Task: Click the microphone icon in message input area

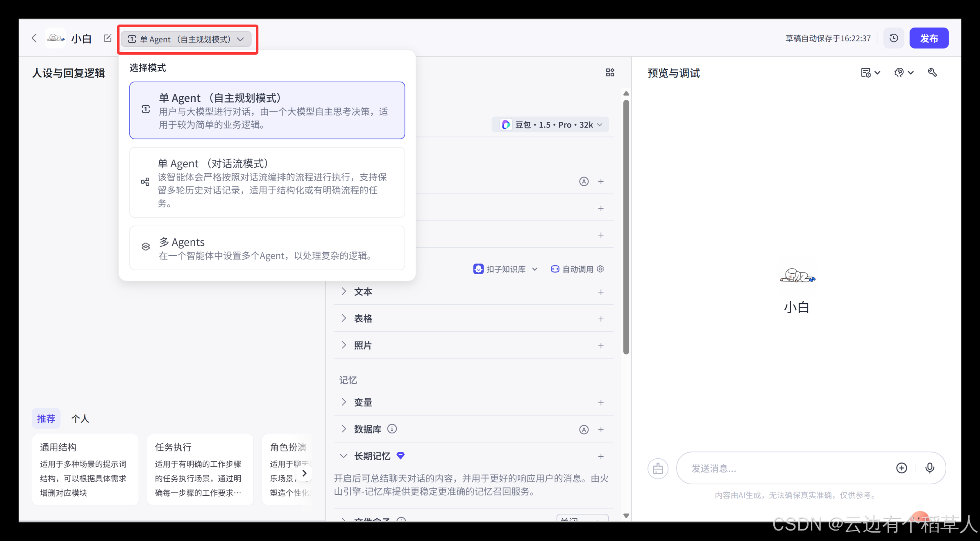Action: coord(930,468)
